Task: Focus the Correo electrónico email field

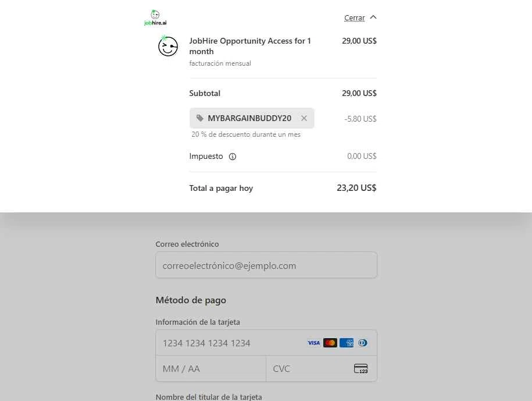Action: (x=266, y=265)
